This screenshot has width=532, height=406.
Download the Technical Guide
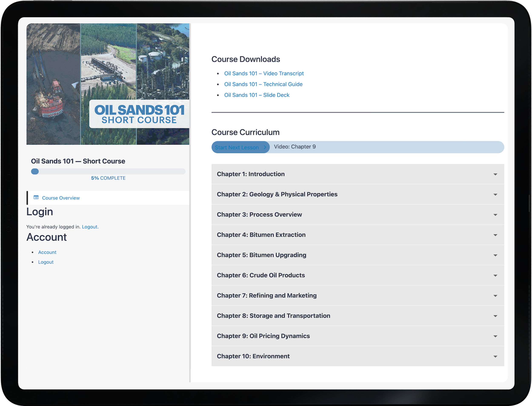[263, 84]
